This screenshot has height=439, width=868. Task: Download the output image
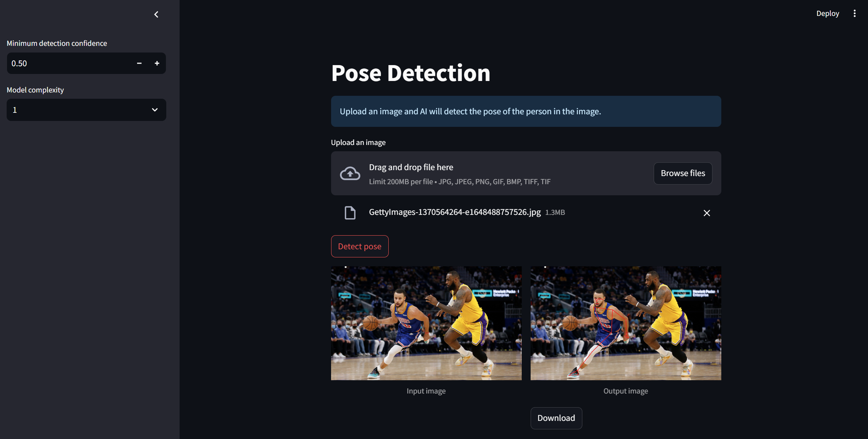click(556, 418)
